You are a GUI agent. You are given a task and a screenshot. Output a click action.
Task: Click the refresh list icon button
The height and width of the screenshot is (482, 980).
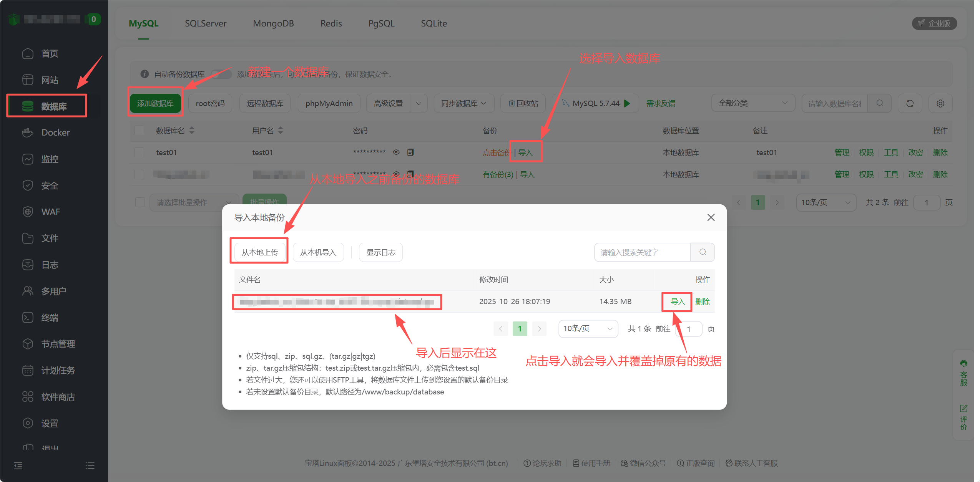[910, 103]
